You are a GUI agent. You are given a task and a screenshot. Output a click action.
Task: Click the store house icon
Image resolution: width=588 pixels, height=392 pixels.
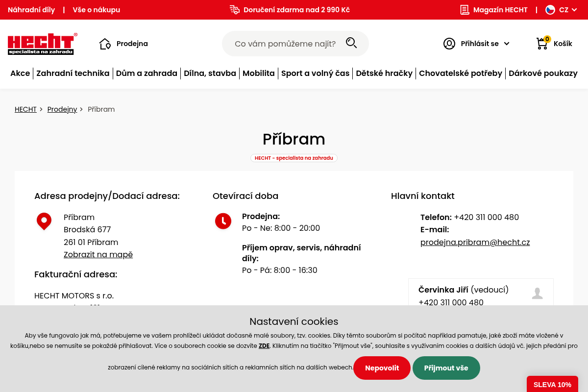(x=105, y=44)
